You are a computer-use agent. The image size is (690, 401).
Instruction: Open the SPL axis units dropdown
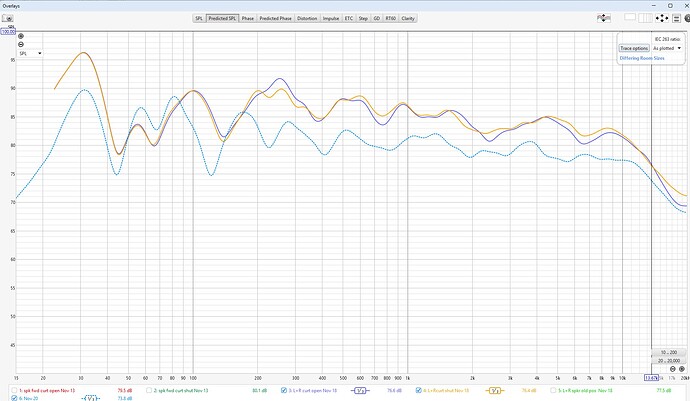pyautogui.click(x=29, y=53)
